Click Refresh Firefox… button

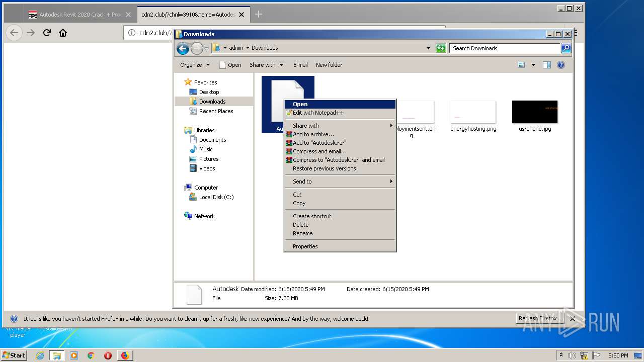(540, 318)
